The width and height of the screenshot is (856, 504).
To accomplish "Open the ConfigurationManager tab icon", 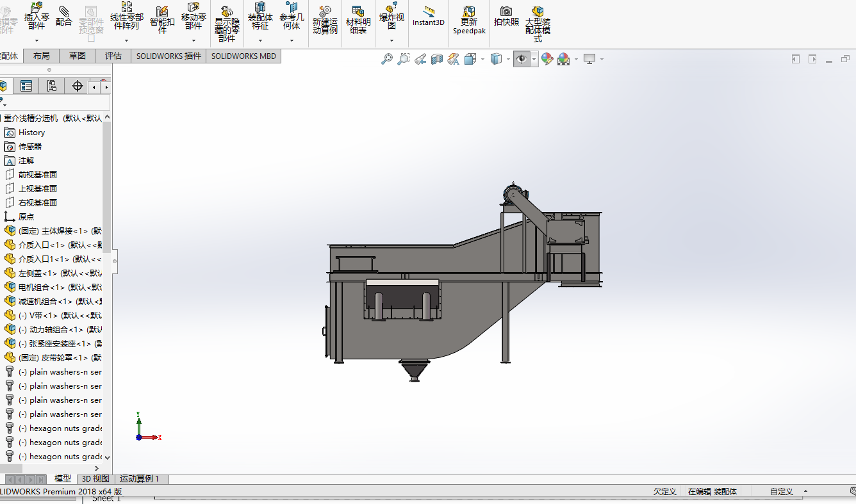I will (x=52, y=86).
